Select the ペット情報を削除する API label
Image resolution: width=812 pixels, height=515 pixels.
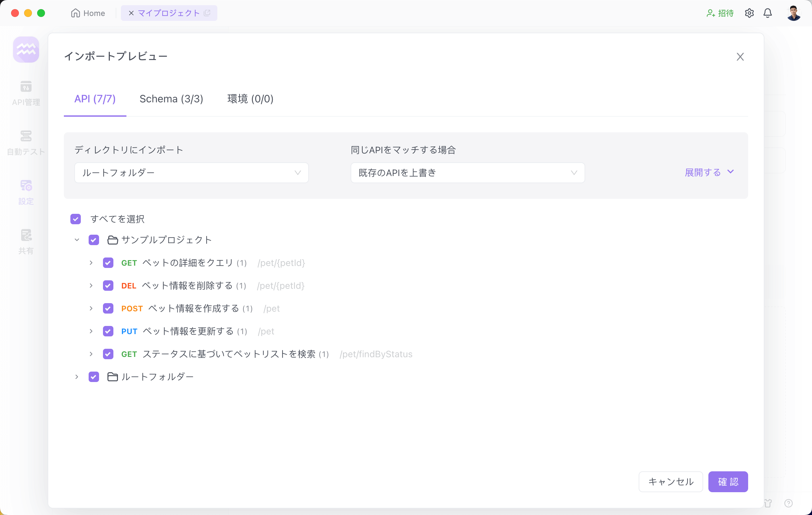click(x=187, y=286)
